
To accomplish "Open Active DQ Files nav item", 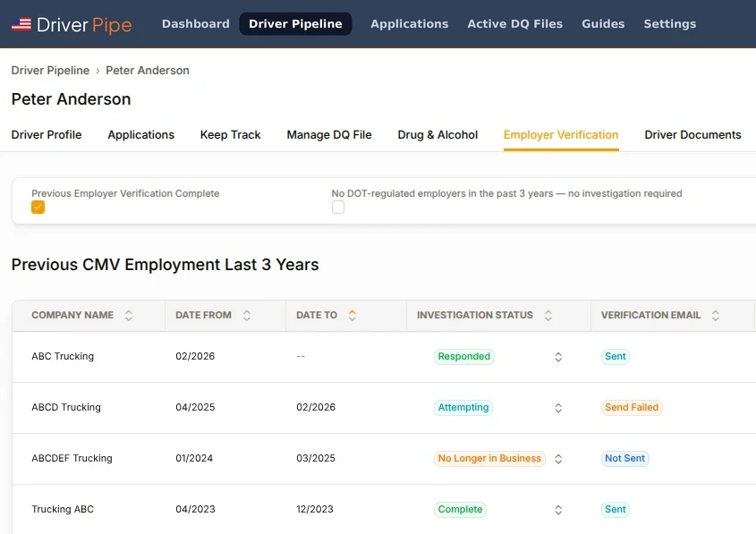I will point(515,23).
